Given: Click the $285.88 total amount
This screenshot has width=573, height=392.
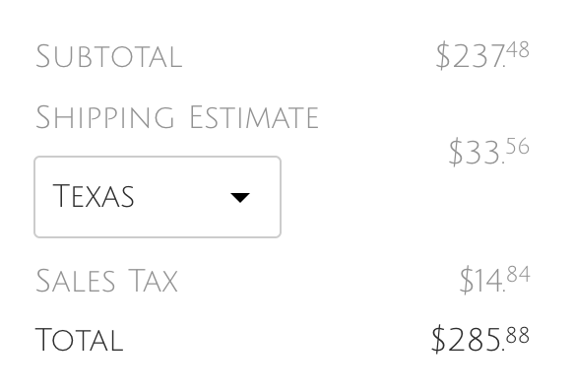Looking at the screenshot, I should coord(480,339).
